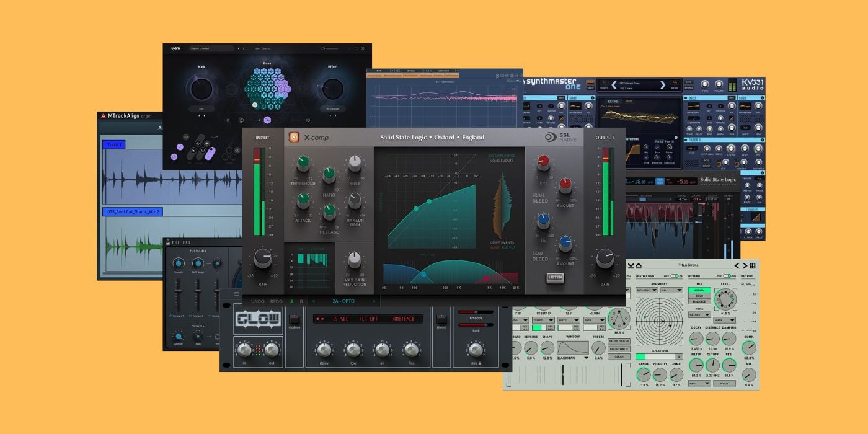Screen dimensions: 868x434
Task: Open the BIOLOGIC geometry dropdown
Action: (647, 290)
